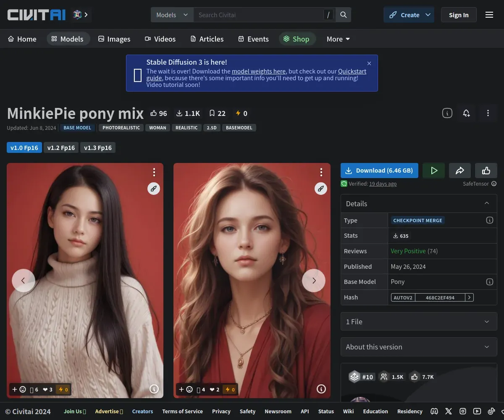Image resolution: width=504 pixels, height=420 pixels.
Task: Click the Sign In button
Action: (459, 15)
